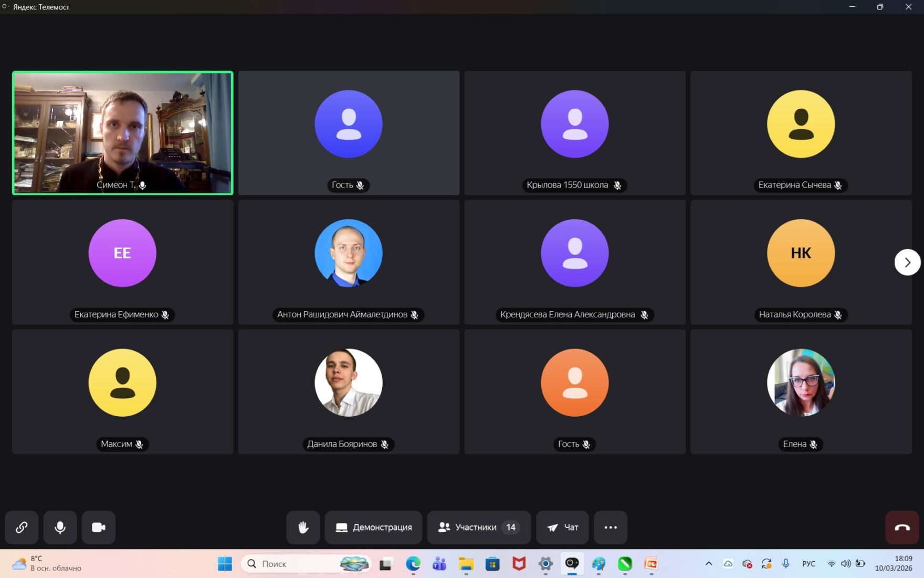Click the EE avatar of Екатерина Ефименко

coord(122,253)
